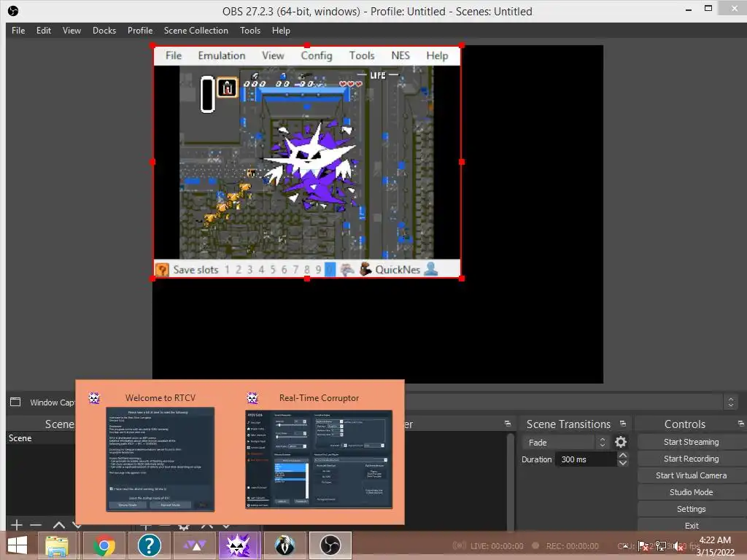Screen dimensions: 747x560
Task: Click the 'REC: 00:00:00' status text
Action: (x=572, y=545)
